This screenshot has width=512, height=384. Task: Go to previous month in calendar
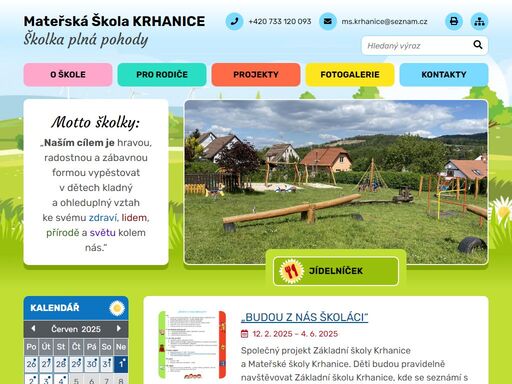click(33, 329)
